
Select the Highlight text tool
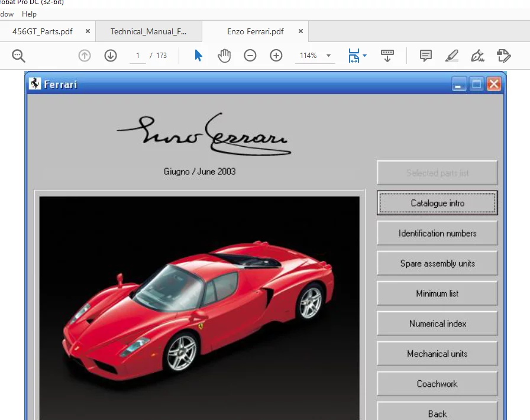[452, 55]
